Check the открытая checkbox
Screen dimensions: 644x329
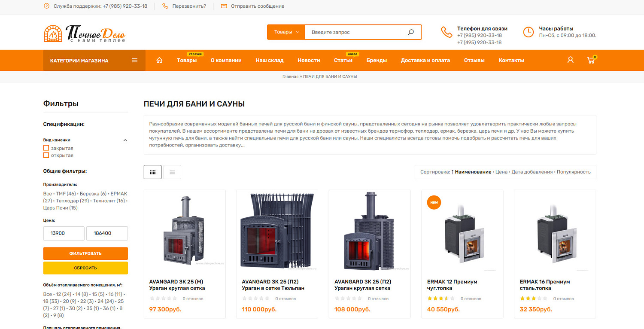[x=46, y=155]
